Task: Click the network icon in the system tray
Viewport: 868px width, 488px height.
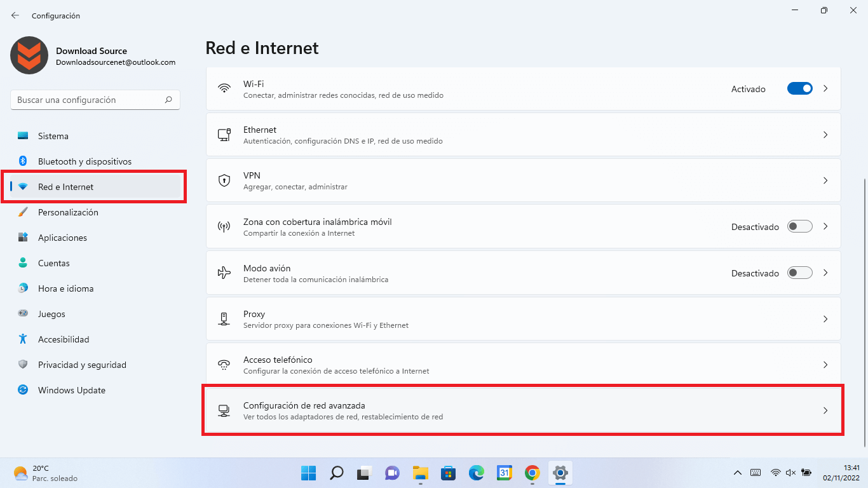Action: (775, 473)
